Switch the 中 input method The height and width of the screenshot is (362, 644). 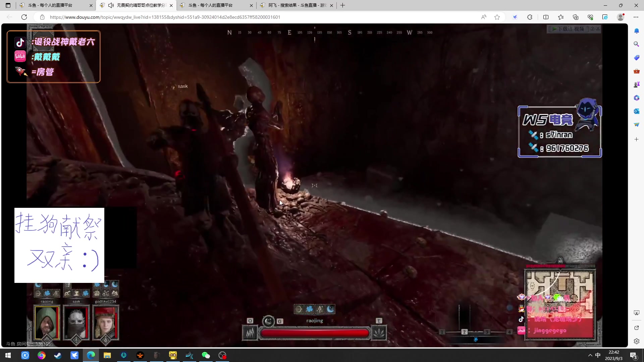[598, 355]
